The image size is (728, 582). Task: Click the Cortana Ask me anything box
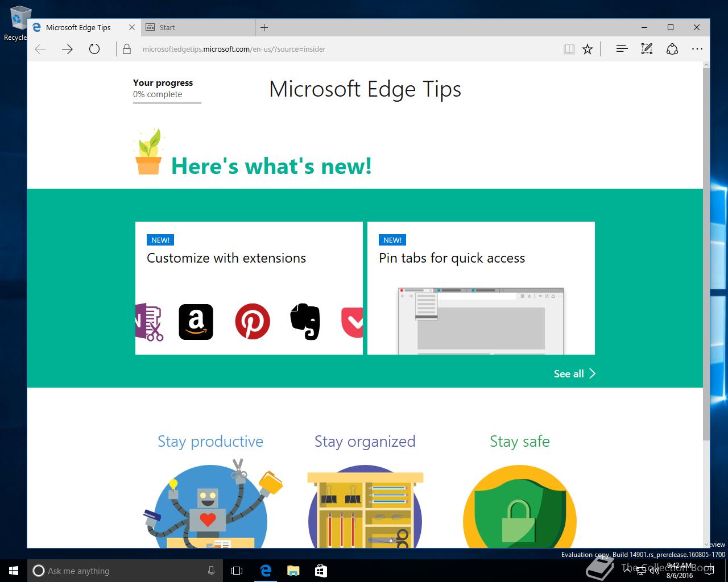coord(125,571)
